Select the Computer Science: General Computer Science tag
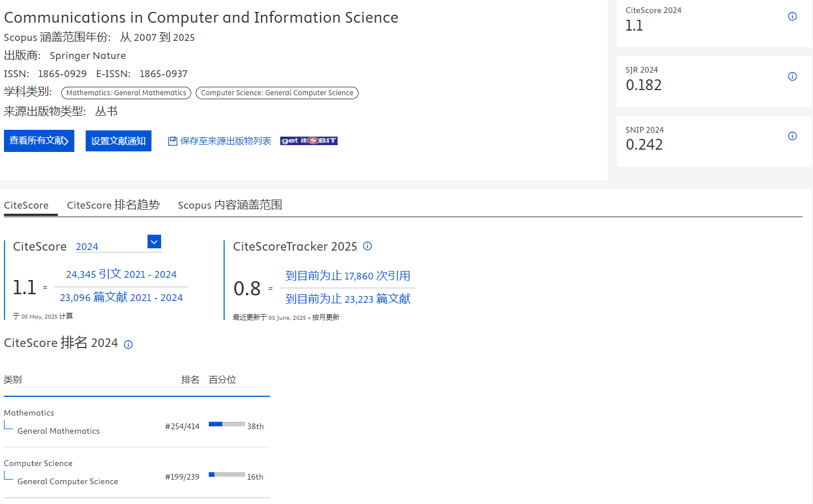 277,93
